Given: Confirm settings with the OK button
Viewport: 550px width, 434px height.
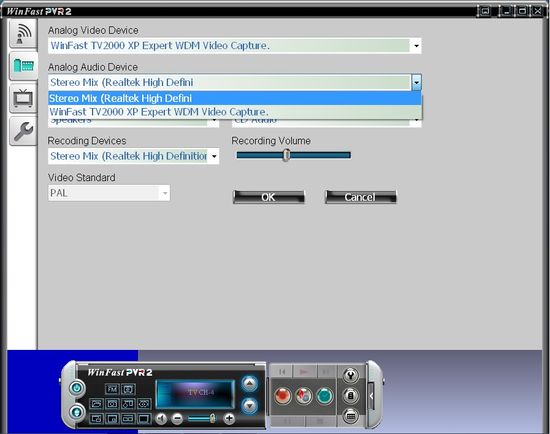Looking at the screenshot, I should [x=269, y=197].
